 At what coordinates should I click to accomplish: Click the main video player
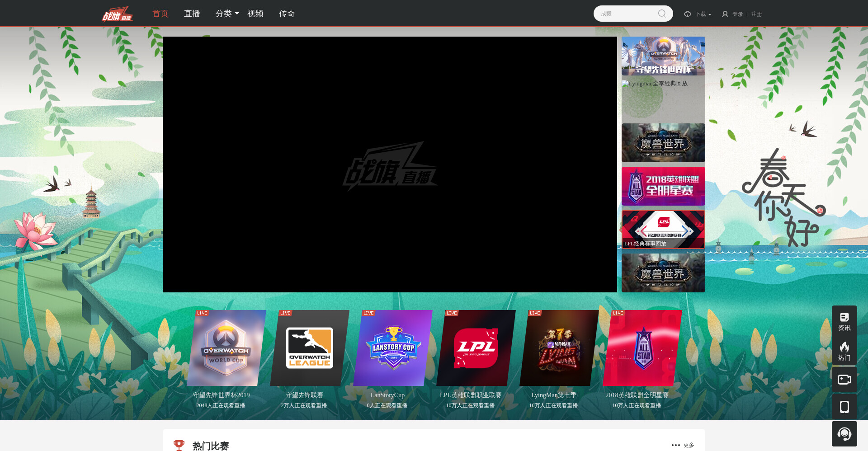(x=390, y=164)
